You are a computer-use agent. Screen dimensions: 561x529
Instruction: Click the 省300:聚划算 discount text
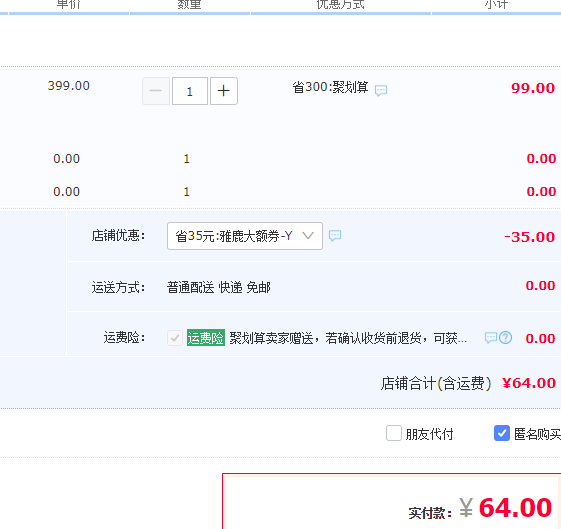click(x=330, y=87)
